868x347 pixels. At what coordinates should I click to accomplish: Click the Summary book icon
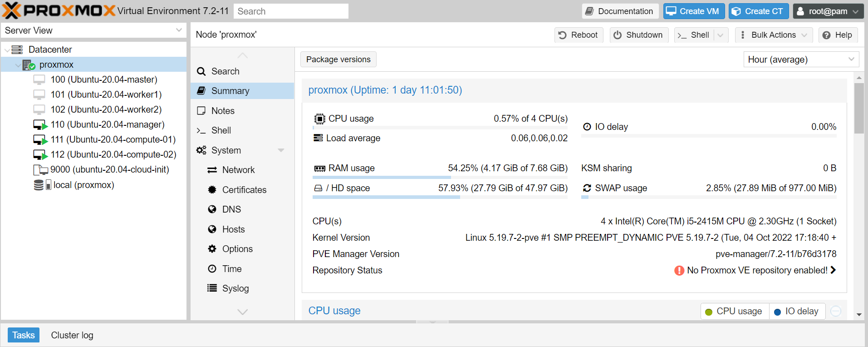(201, 91)
